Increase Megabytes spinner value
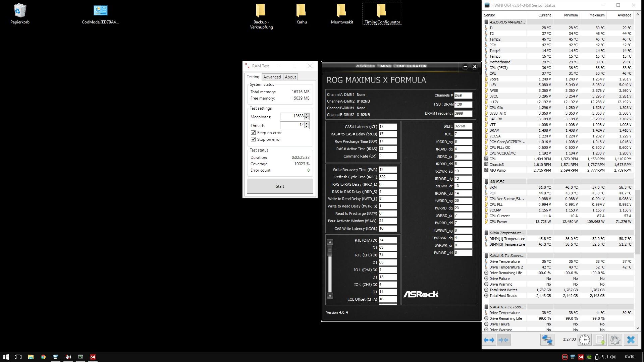 pyautogui.click(x=307, y=115)
